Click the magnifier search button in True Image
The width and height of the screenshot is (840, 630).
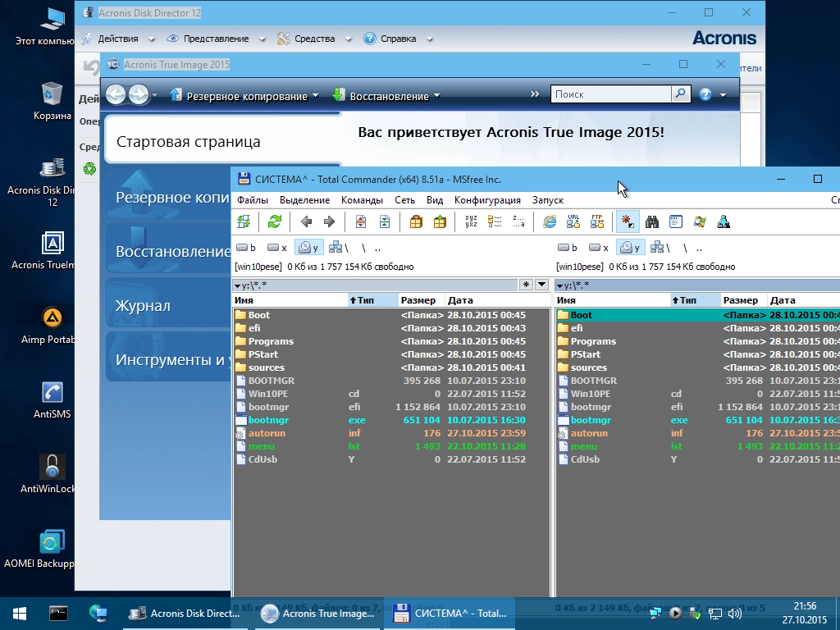pyautogui.click(x=680, y=94)
